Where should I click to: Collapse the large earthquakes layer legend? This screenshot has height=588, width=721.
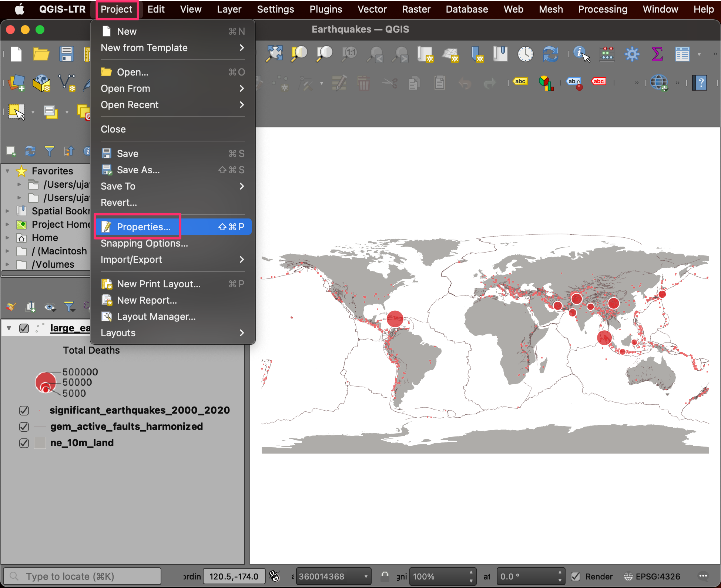pos(9,328)
